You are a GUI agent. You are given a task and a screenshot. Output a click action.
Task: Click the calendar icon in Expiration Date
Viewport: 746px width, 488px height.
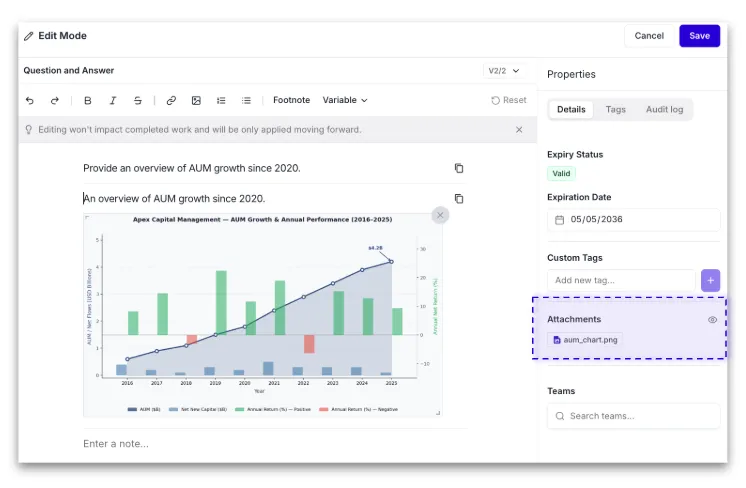tap(560, 220)
